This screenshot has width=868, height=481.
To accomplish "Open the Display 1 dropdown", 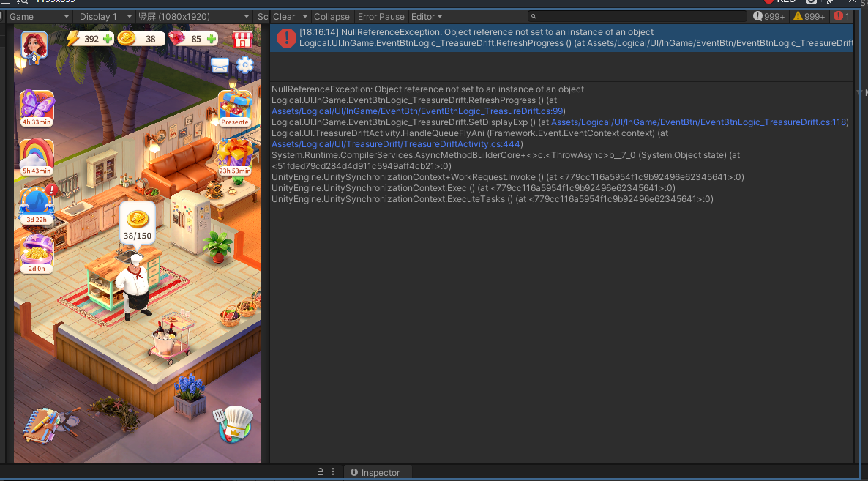I will 105,16.
